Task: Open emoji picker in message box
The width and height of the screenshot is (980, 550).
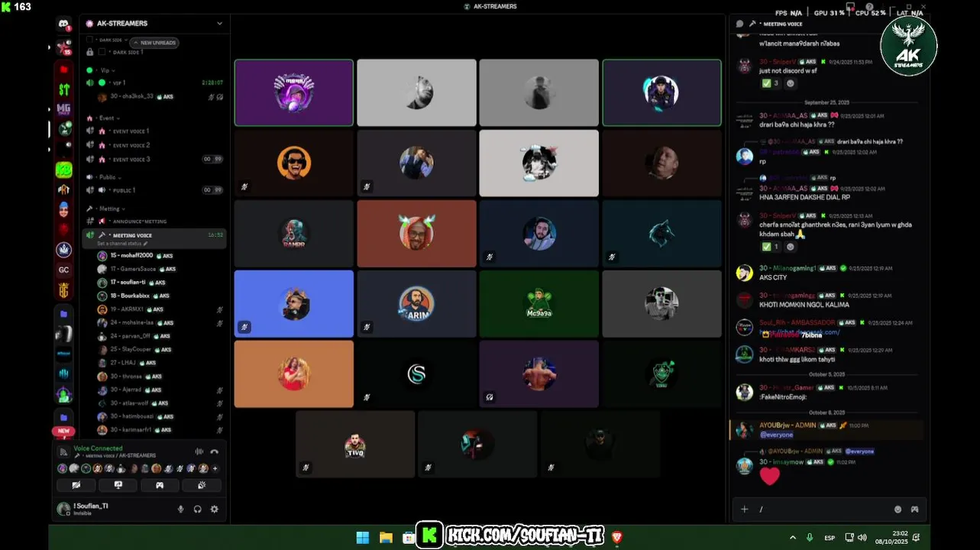Action: pos(898,510)
